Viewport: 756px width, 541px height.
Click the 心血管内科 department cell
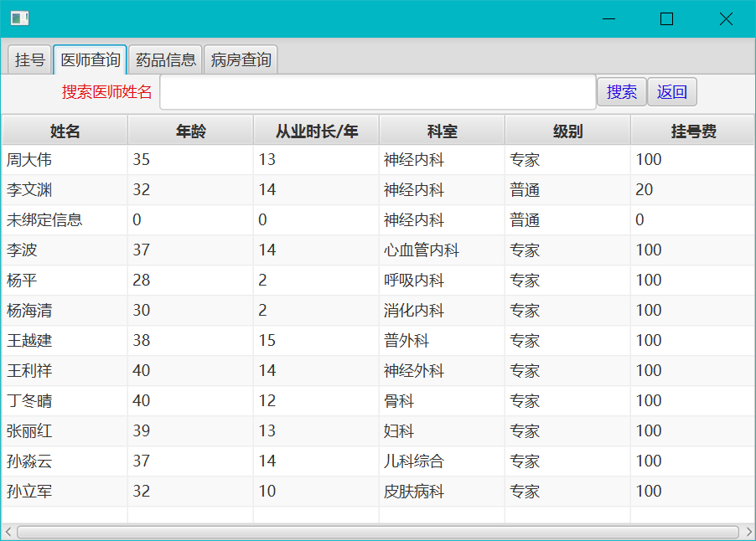click(x=442, y=250)
